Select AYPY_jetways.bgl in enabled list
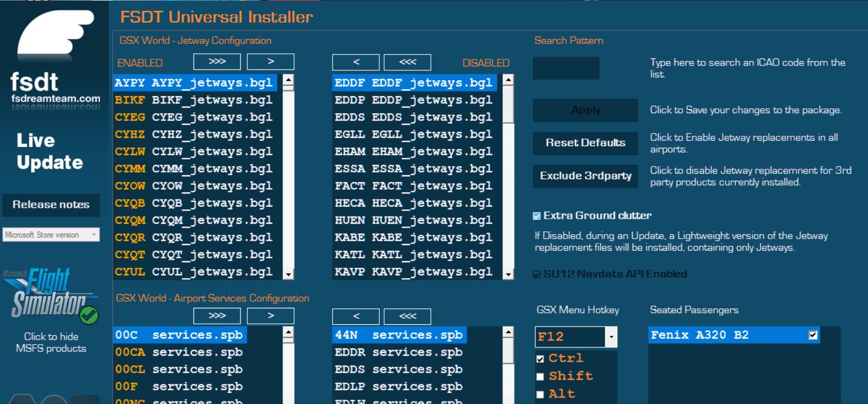 pyautogui.click(x=196, y=82)
